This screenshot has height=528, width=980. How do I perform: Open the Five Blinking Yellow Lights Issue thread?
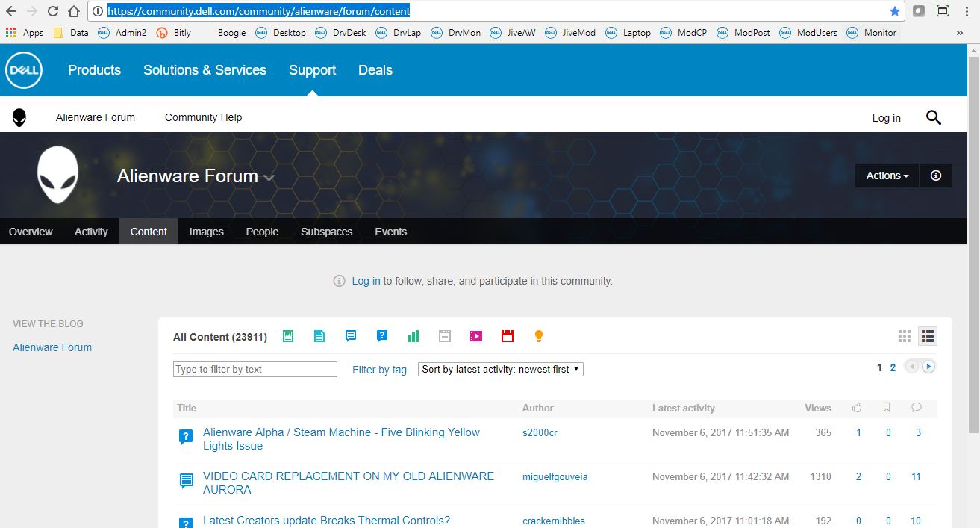(x=341, y=439)
